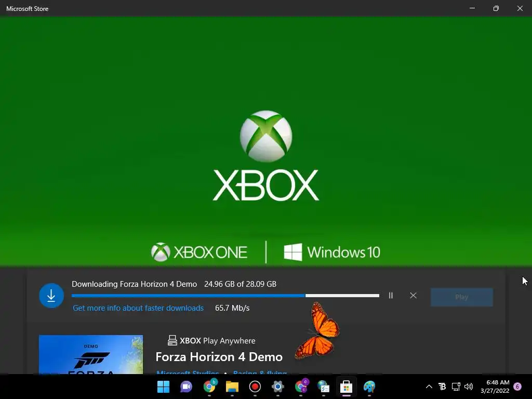This screenshot has width=532, height=399.
Task: Open the notification count badge
Action: pyautogui.click(x=517, y=387)
